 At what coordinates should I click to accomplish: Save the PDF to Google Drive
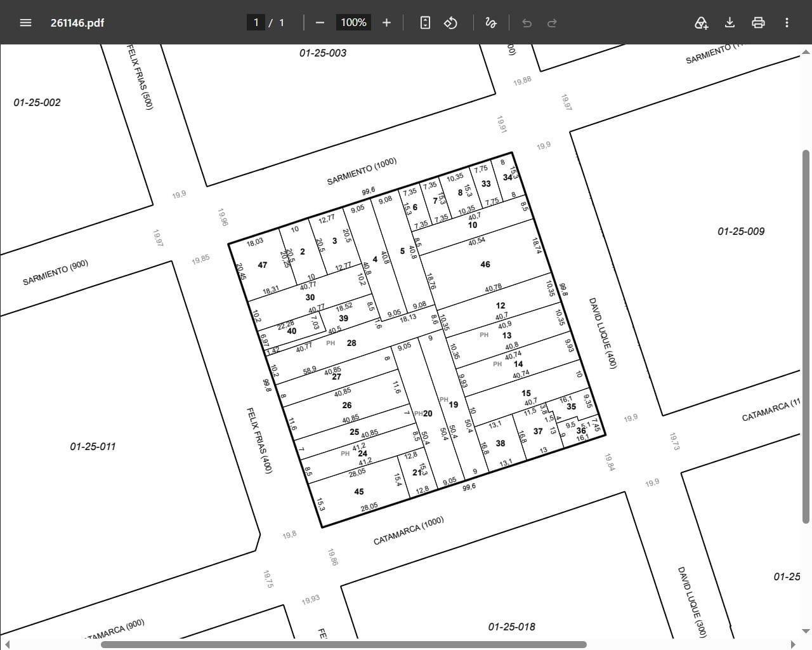pos(701,23)
